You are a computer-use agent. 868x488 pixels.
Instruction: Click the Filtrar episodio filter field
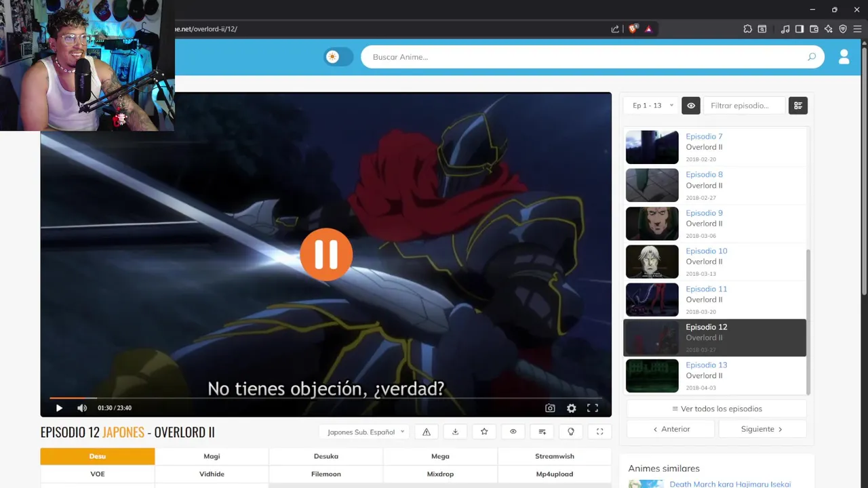tap(744, 106)
